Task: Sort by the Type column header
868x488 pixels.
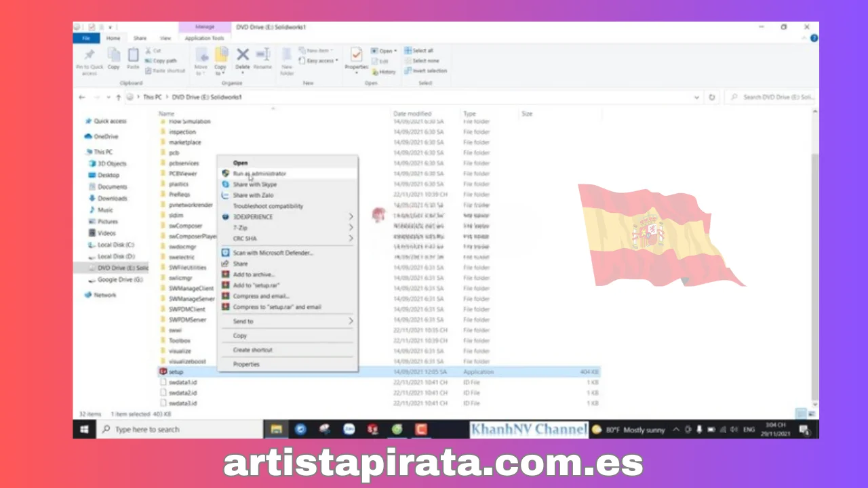Action: point(469,114)
